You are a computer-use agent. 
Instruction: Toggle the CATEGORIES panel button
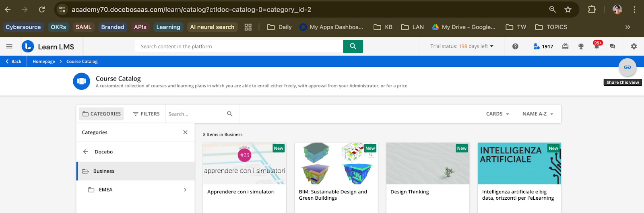[x=101, y=114]
